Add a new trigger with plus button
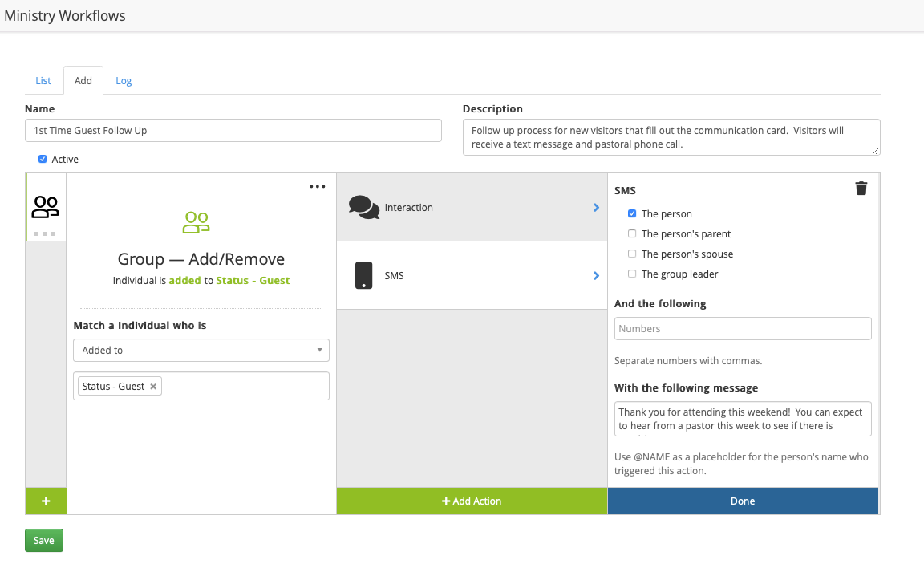This screenshot has width=924, height=568. click(46, 501)
